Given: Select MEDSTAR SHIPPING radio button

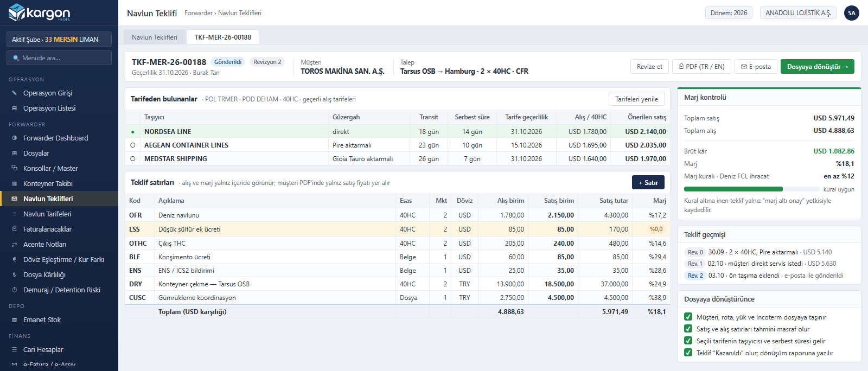Looking at the screenshot, I should (x=133, y=159).
